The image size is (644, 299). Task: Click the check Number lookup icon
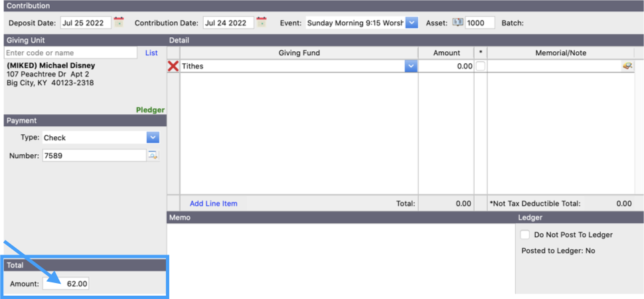pos(153,155)
